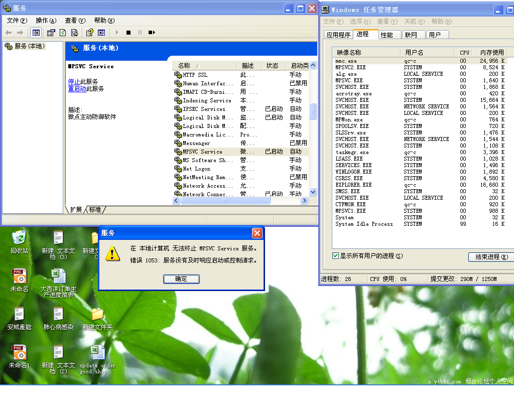Image resolution: width=514 pixels, height=420 pixels.
Task: Select MPSVC Service row in services list
Action: pos(241,152)
